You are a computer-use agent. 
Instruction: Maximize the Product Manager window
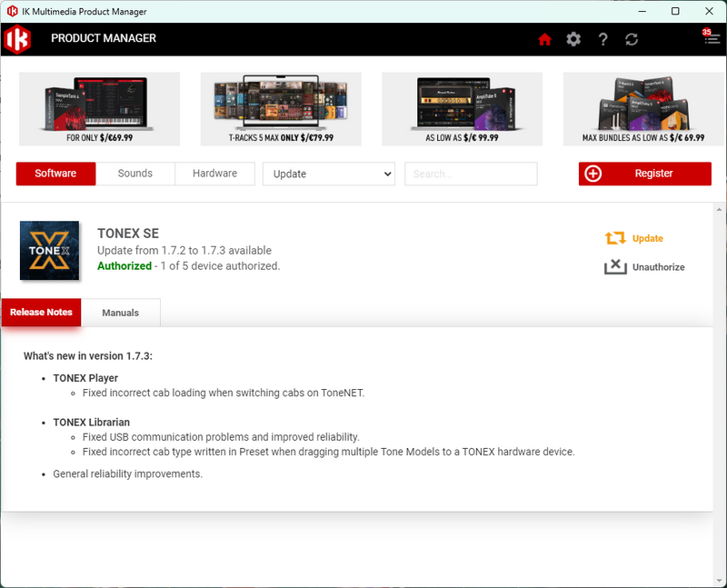point(675,11)
